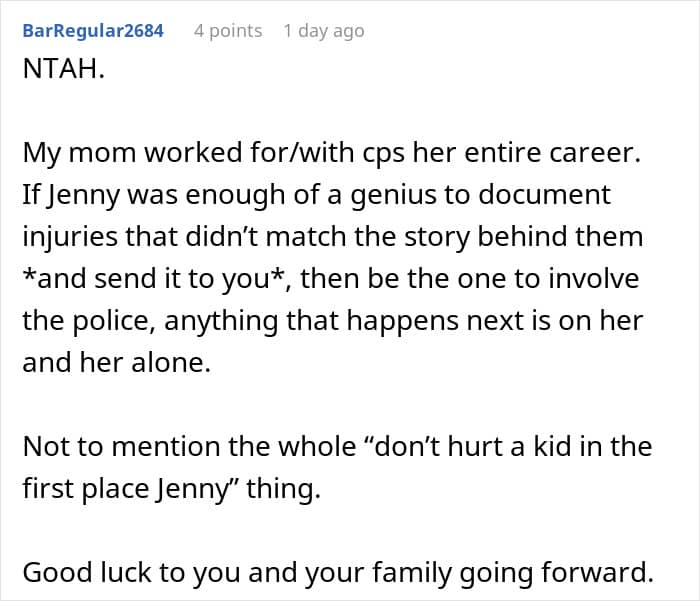Click the line starting 'injuries that didn't match'
The width and height of the screenshot is (700, 601).
click(333, 236)
